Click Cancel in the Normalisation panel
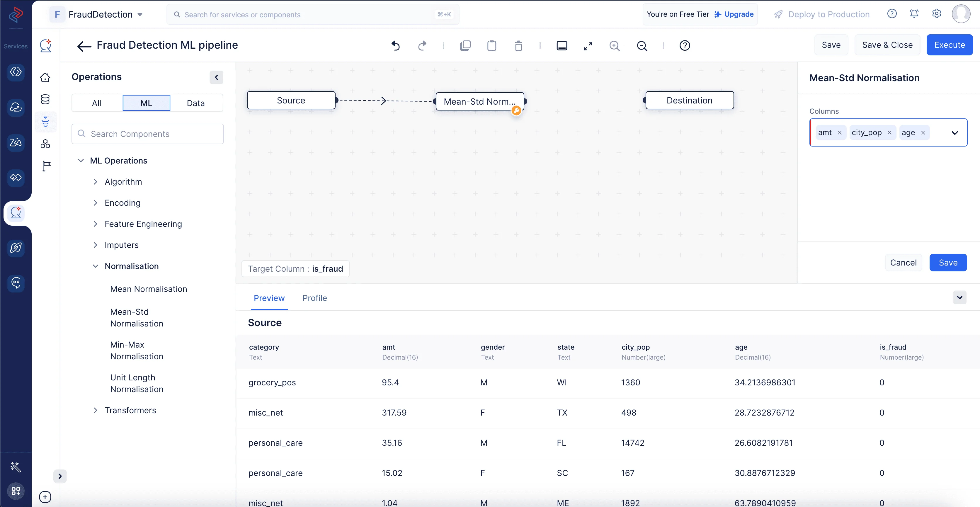 (x=903, y=262)
